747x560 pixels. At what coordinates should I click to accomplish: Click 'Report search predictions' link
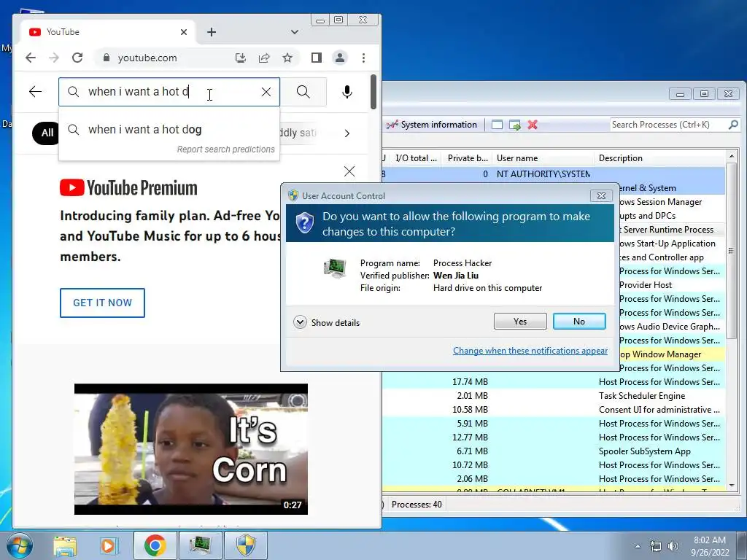tap(226, 149)
